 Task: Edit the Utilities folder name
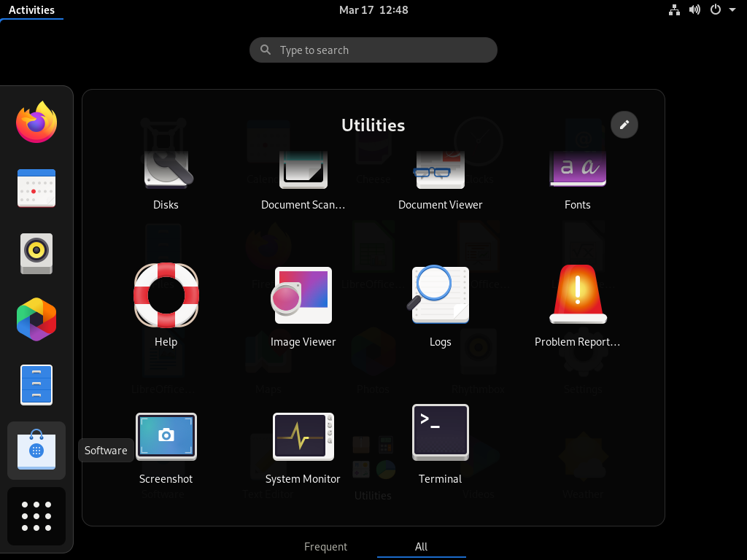point(624,125)
